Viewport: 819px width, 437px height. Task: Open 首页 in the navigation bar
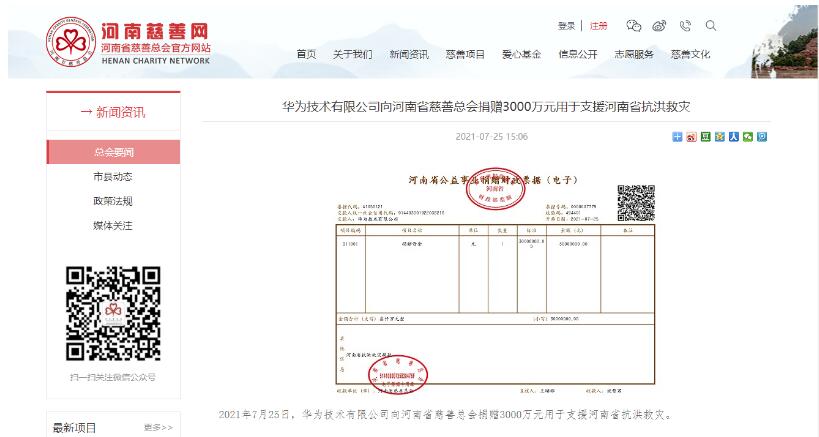(x=306, y=54)
